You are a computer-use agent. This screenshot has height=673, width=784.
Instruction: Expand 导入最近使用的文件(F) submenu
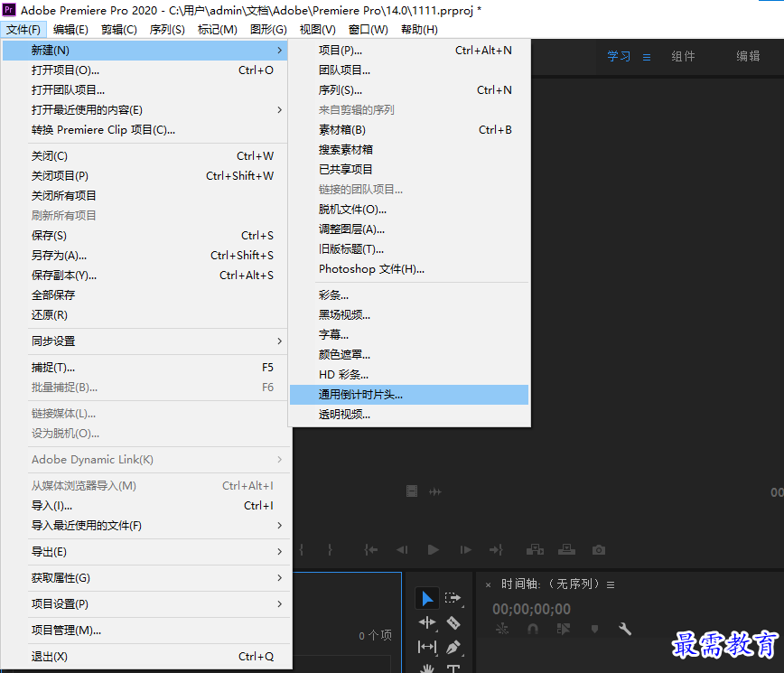pyautogui.click(x=145, y=526)
